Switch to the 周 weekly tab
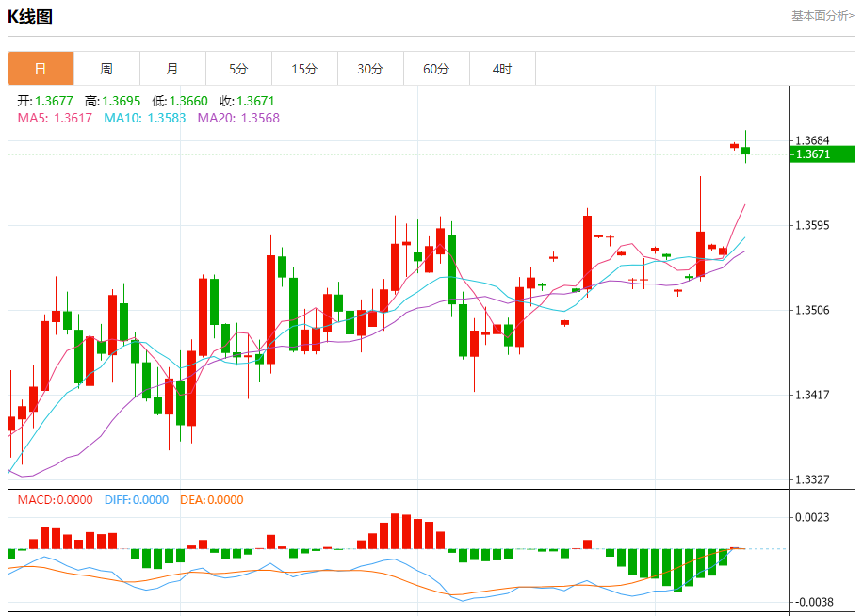Image resolution: width=863 pixels, height=616 pixels. [106, 69]
